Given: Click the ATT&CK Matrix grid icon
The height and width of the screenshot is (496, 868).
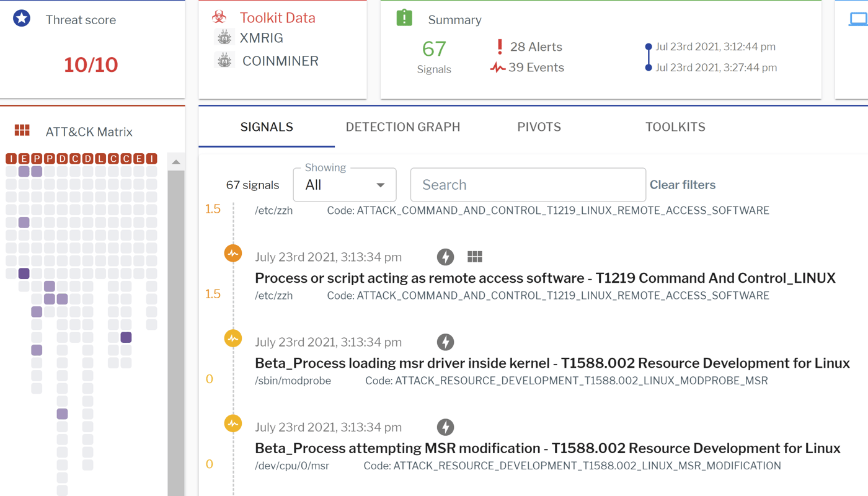Looking at the screenshot, I should point(22,131).
